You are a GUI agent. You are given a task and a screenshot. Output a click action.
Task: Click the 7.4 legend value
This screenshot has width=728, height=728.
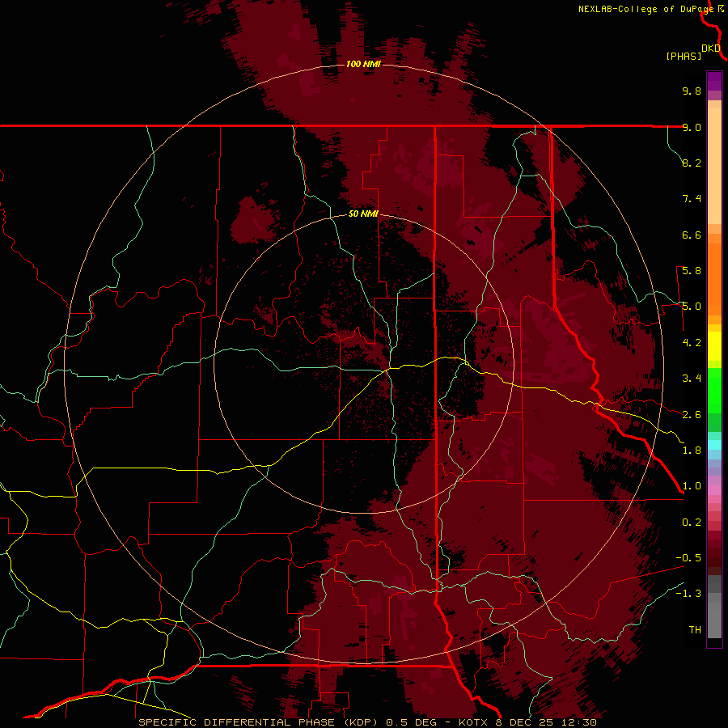[692, 199]
